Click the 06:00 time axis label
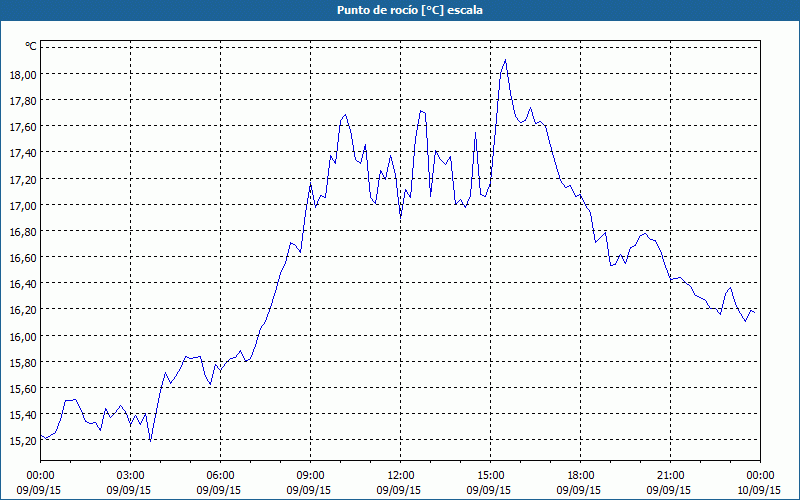The width and height of the screenshot is (800, 500). (x=220, y=476)
